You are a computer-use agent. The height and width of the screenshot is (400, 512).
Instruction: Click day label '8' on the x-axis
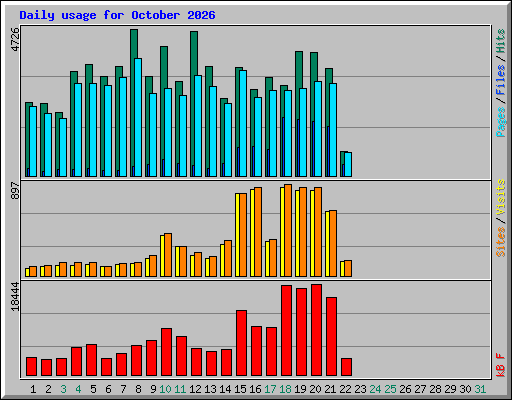[x=138, y=389]
